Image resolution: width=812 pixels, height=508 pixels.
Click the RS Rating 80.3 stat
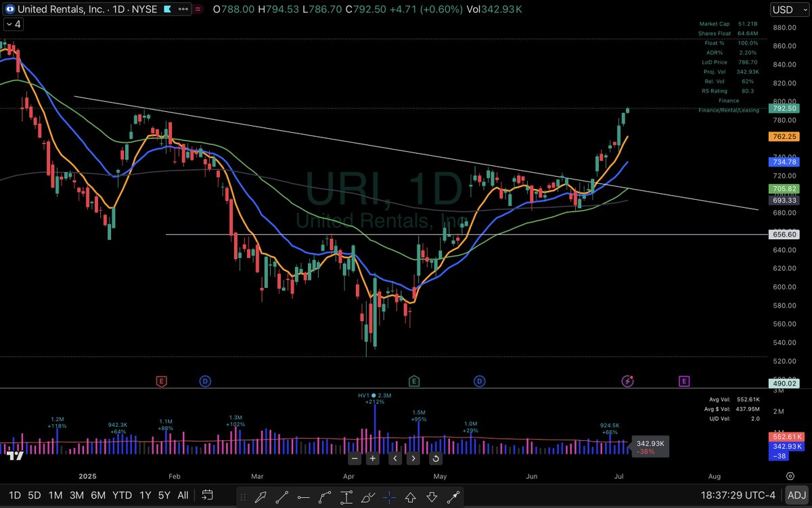click(729, 91)
